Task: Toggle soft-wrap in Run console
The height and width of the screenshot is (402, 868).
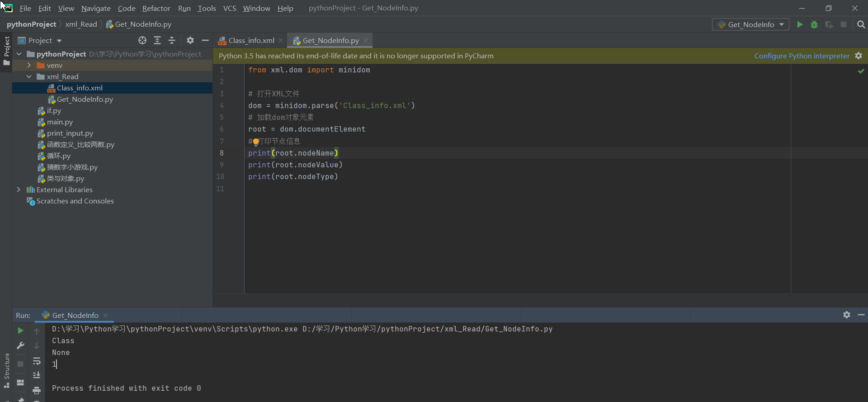Action: pyautogui.click(x=37, y=361)
